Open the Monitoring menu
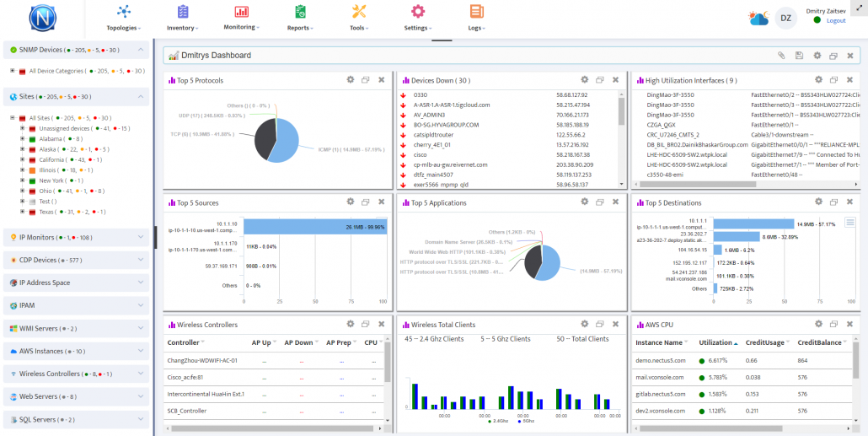 pos(241,18)
